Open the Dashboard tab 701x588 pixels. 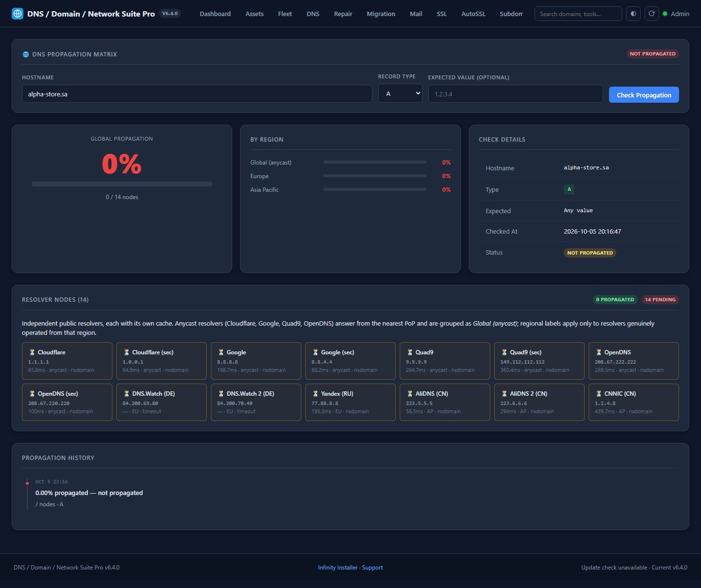point(215,14)
